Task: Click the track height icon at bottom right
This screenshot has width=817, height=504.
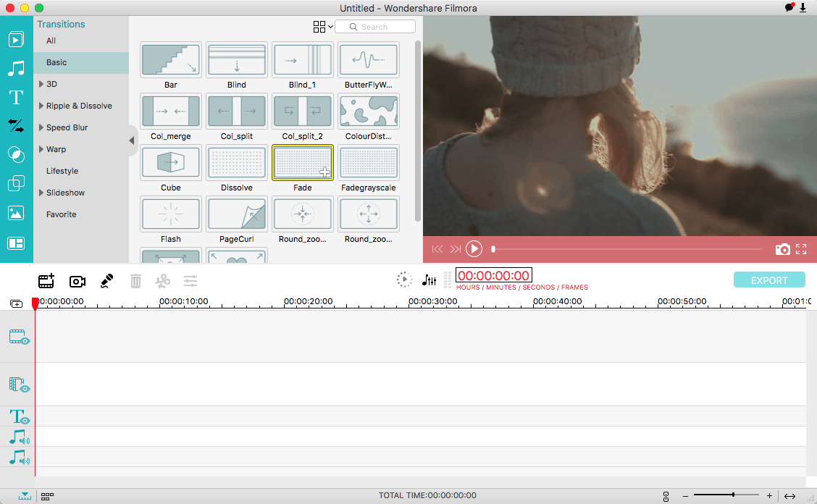Action: [x=666, y=496]
